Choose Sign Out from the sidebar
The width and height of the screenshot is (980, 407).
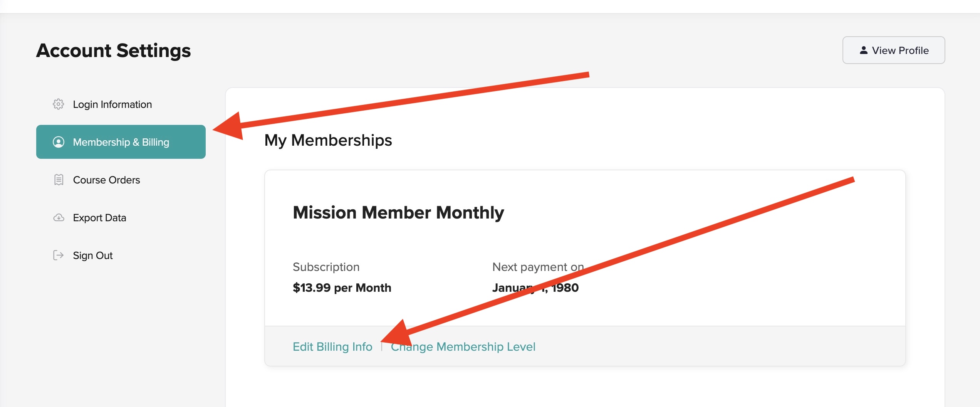[x=92, y=256]
